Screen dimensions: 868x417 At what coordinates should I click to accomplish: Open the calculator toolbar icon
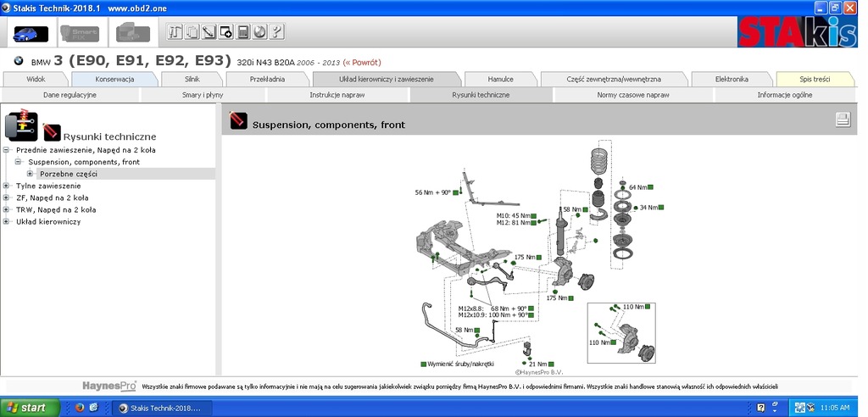pos(243,32)
